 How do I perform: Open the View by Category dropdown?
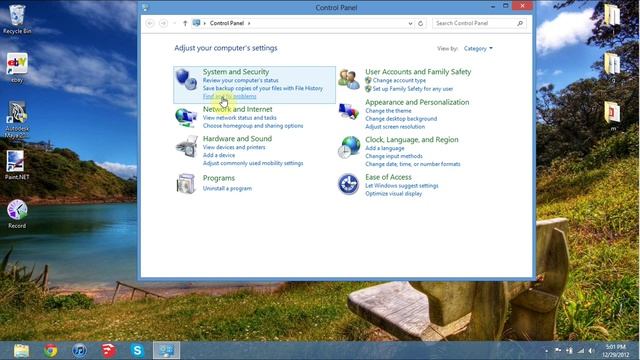(x=478, y=49)
